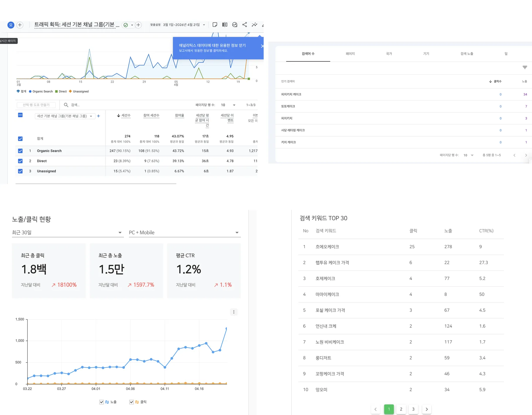This screenshot has height=415, width=532.
Task: Toggle the select-all header checkbox
Action: [x=20, y=115]
